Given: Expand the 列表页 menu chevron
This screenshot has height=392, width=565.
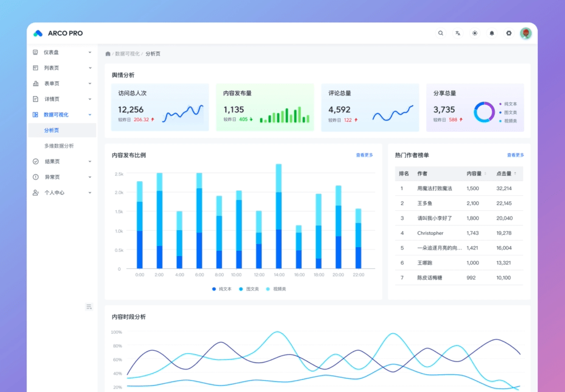Looking at the screenshot, I should 89,68.
